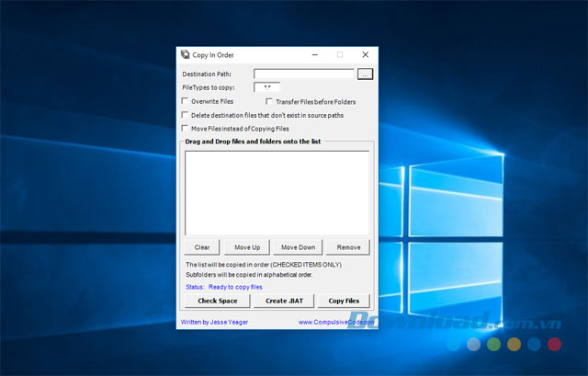This screenshot has height=376, width=588.
Task: Select the FileTypes to copy field
Action: [267, 87]
